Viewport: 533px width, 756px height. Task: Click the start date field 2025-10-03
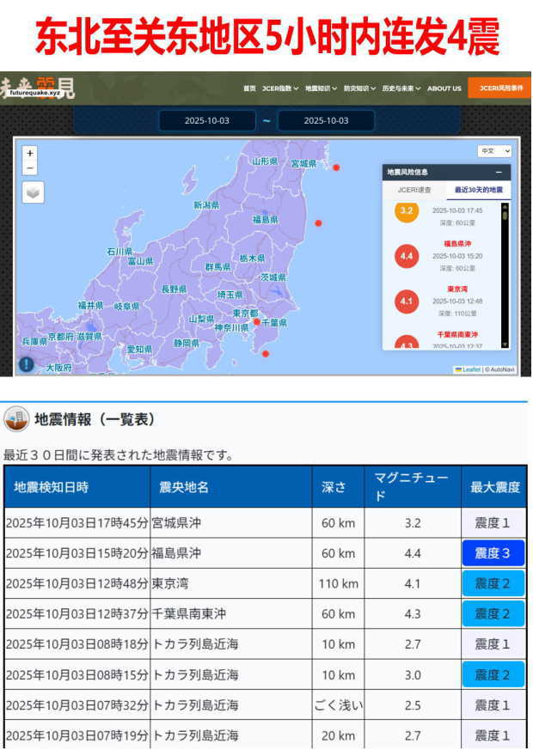pos(207,120)
